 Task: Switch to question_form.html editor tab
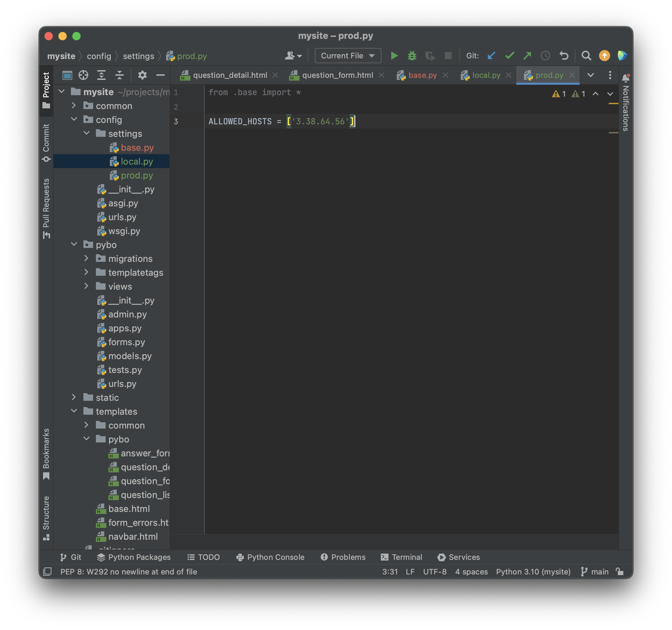337,75
